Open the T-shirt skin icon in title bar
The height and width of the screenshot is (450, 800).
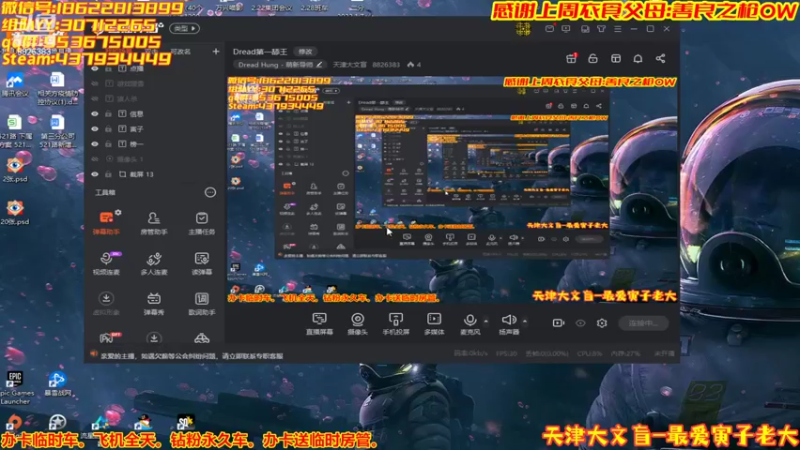coord(602,29)
